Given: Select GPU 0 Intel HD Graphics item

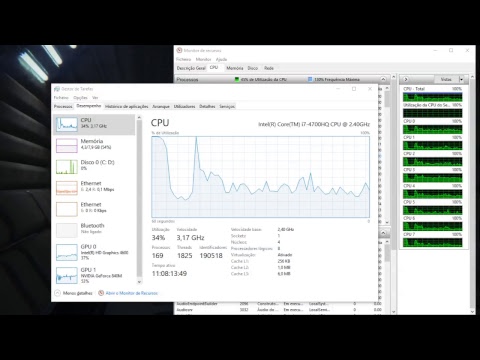Looking at the screenshot, I should pyautogui.click(x=94, y=252).
